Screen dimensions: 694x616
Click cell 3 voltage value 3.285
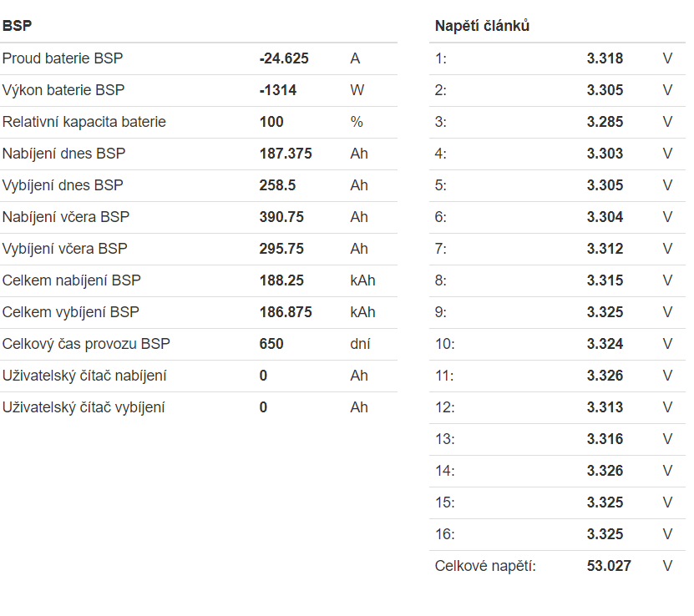click(605, 122)
